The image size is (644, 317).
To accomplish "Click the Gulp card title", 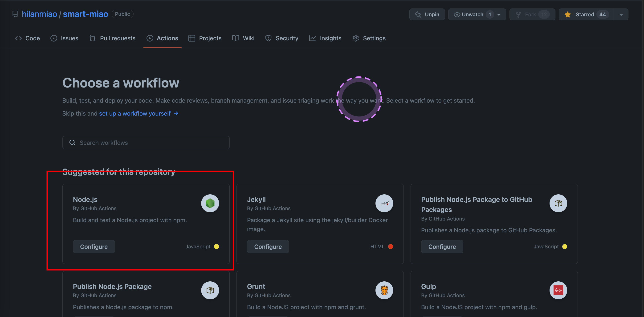I will pos(428,286).
